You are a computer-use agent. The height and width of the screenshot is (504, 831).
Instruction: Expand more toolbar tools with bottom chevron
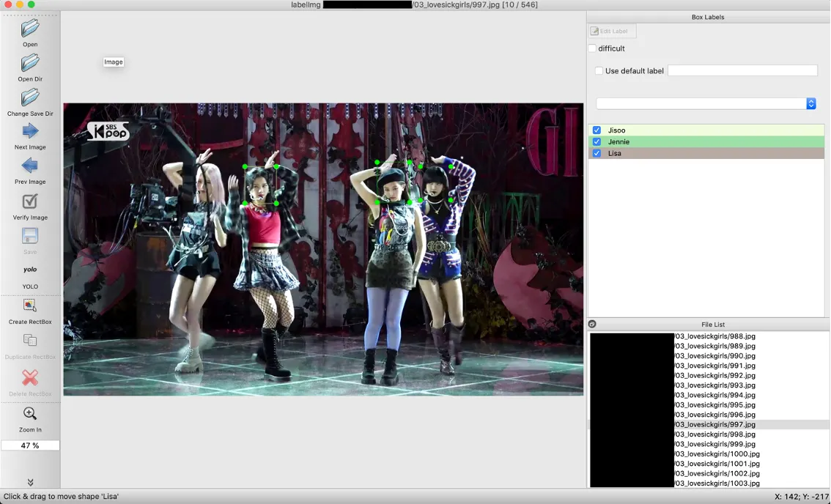point(30,482)
